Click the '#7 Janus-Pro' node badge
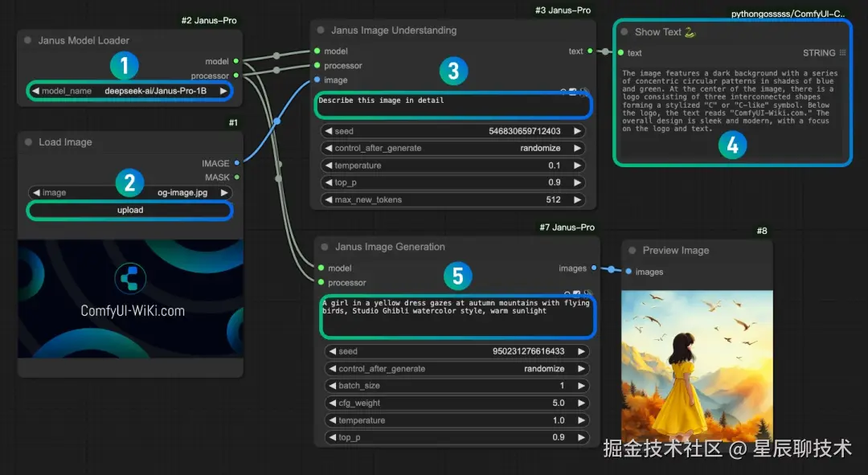The height and width of the screenshot is (475, 868). point(567,227)
